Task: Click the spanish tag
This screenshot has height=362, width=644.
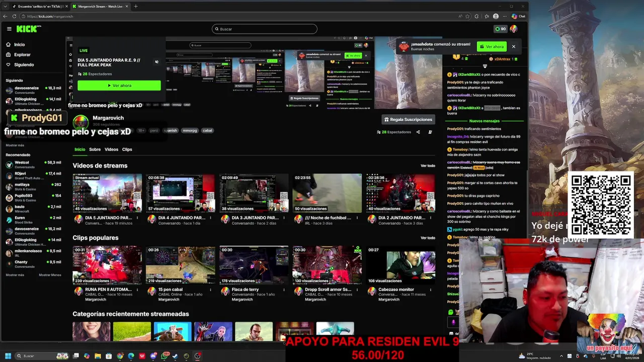Action: [x=171, y=131]
